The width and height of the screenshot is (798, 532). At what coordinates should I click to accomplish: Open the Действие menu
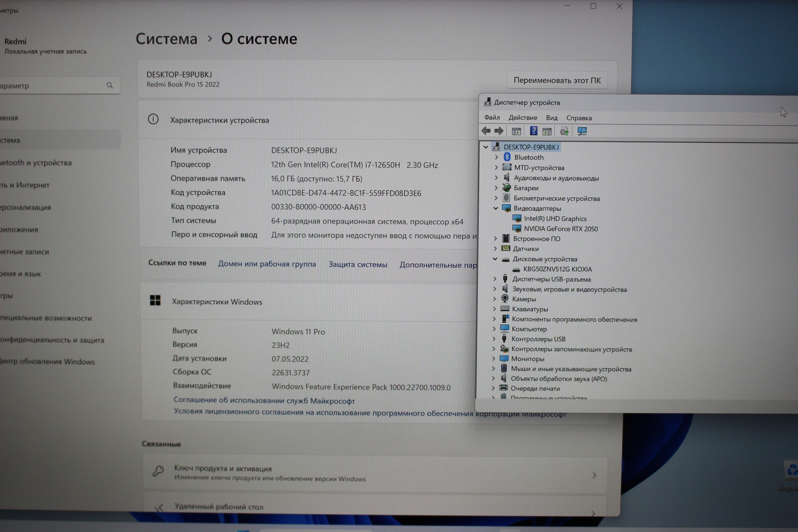point(522,118)
